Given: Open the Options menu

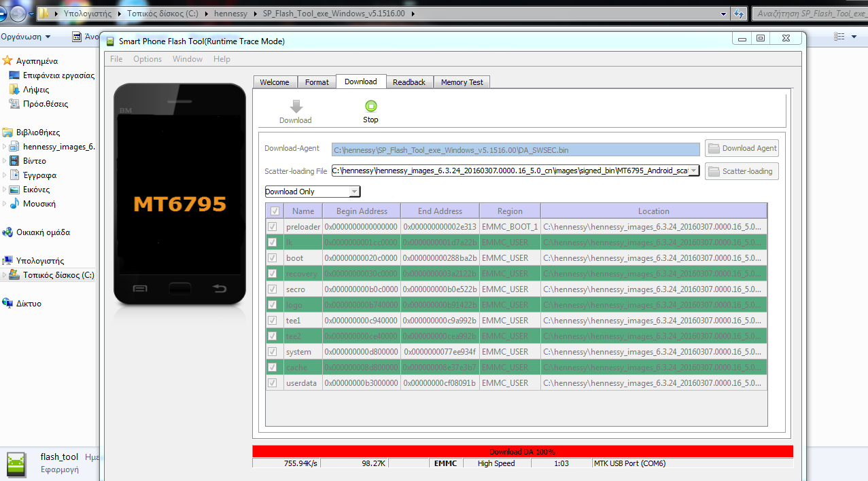Looking at the screenshot, I should pos(147,59).
